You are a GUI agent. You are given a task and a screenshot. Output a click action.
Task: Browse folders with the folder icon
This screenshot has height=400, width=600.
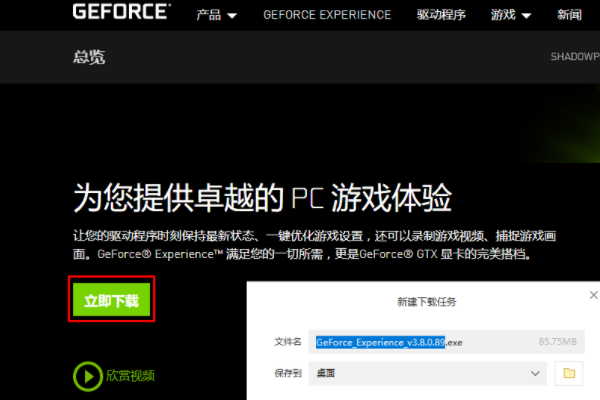click(x=569, y=373)
